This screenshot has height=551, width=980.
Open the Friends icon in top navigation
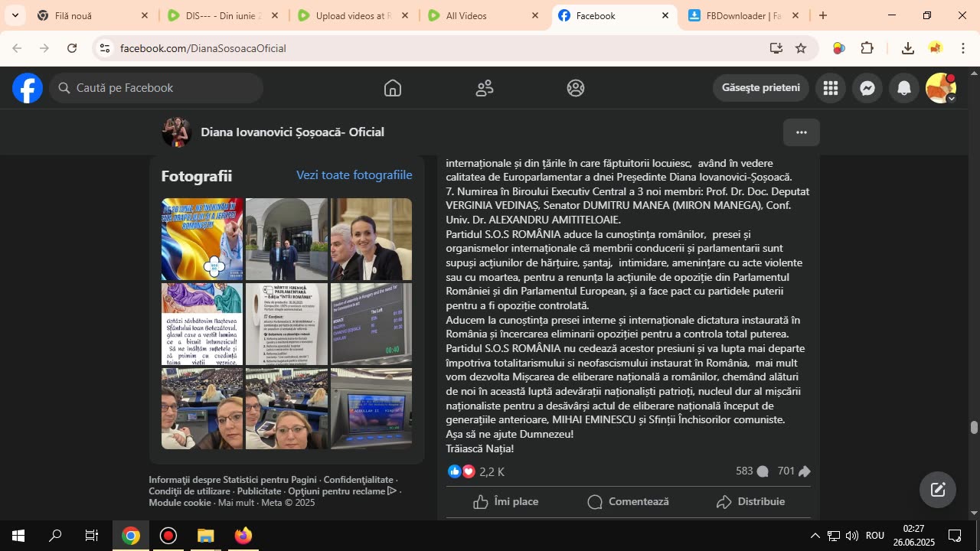click(485, 88)
